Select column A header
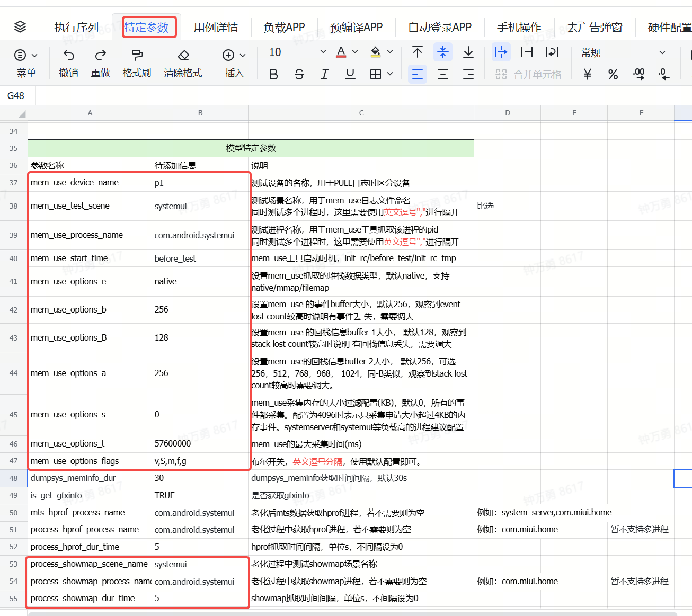The width and height of the screenshot is (692, 616). click(x=90, y=113)
